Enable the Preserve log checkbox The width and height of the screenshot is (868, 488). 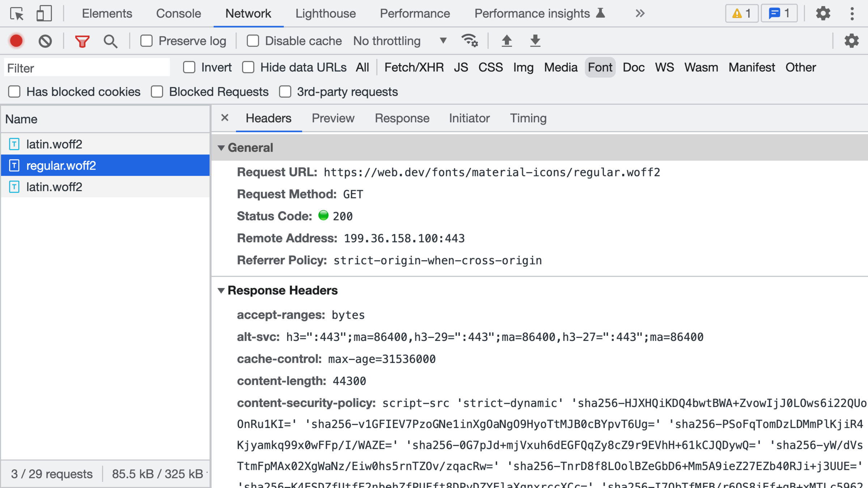pyautogui.click(x=146, y=41)
